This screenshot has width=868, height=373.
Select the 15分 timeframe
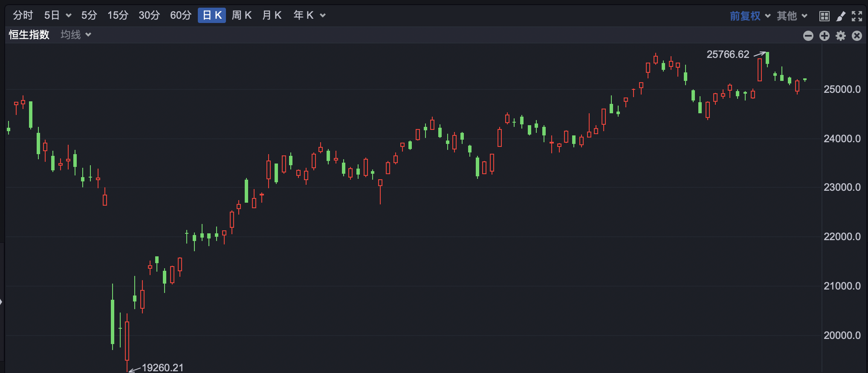tap(118, 15)
